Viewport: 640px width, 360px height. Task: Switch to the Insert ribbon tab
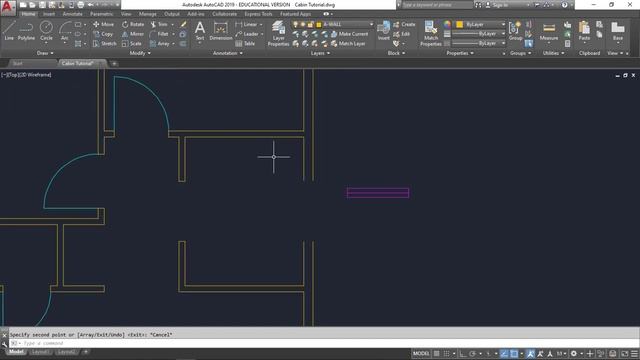(x=49, y=14)
